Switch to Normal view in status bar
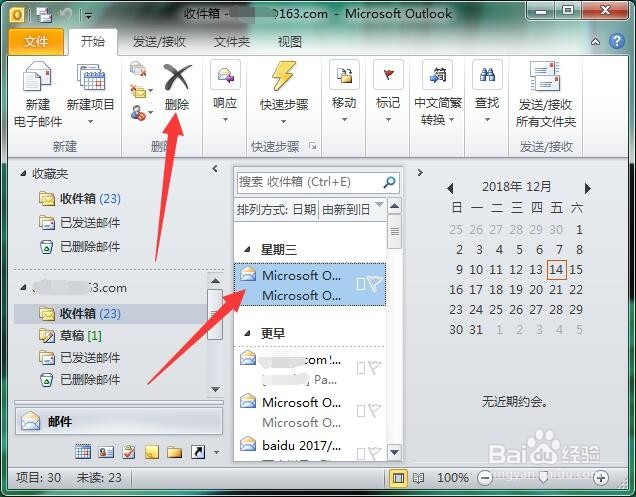Viewport: 636px width, 497px height. (398, 478)
